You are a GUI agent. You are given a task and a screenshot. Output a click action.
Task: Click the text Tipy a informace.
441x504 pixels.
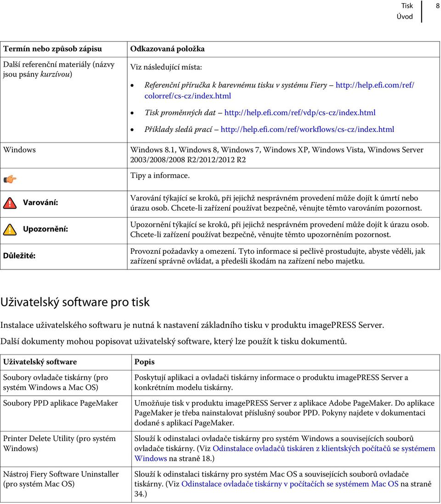[160, 176]
